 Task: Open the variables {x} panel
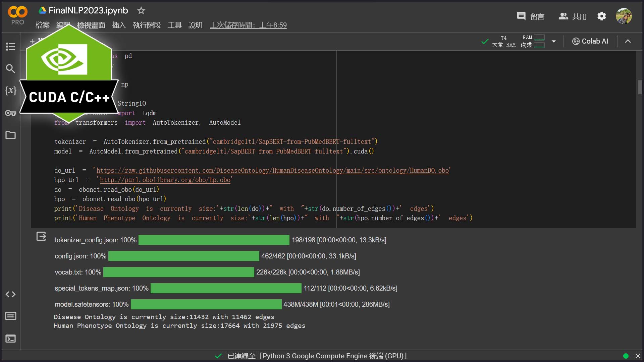point(11,90)
